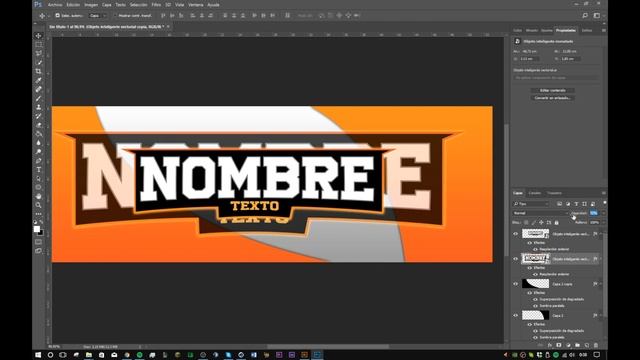This screenshot has height=360, width=640.
Task: Click the lock all padlock icon
Action: 556,222
